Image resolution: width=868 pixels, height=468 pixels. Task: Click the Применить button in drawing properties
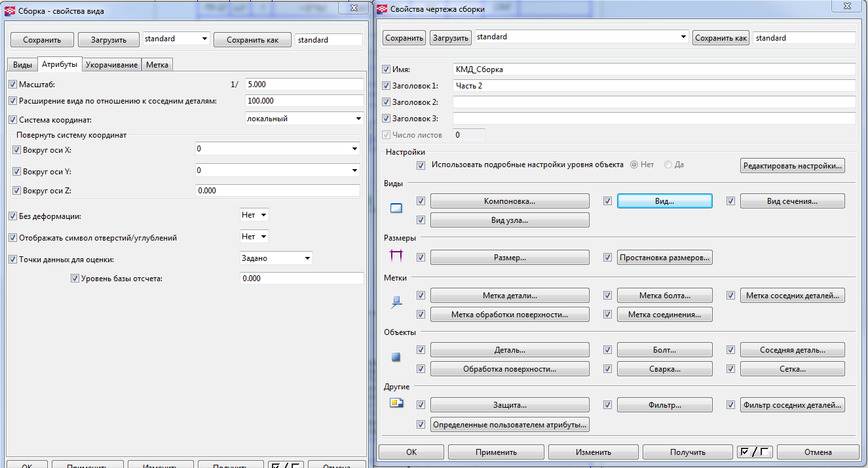point(496,452)
